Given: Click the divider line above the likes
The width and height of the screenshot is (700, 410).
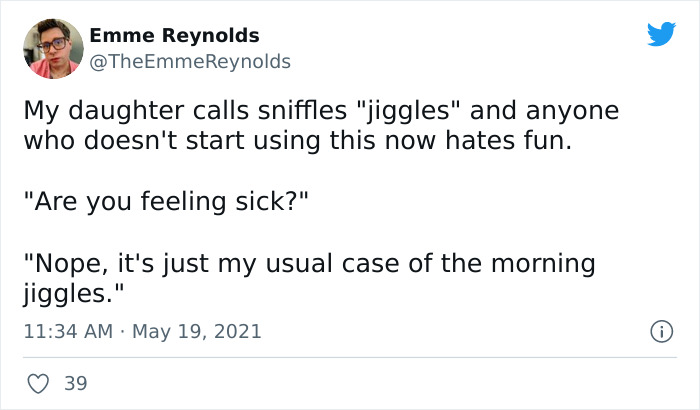Looking at the screenshot, I should pos(350,357).
